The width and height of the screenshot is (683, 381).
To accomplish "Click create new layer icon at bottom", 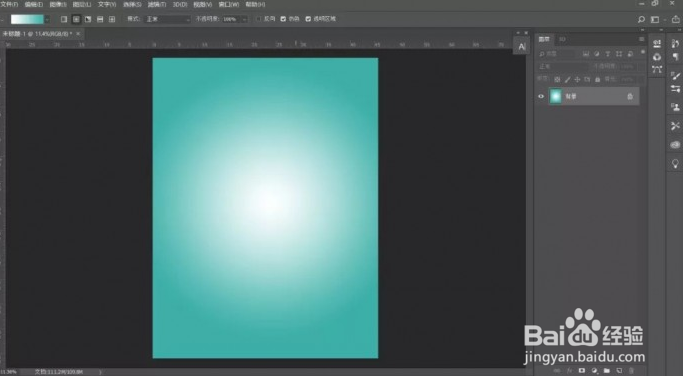I will point(619,371).
